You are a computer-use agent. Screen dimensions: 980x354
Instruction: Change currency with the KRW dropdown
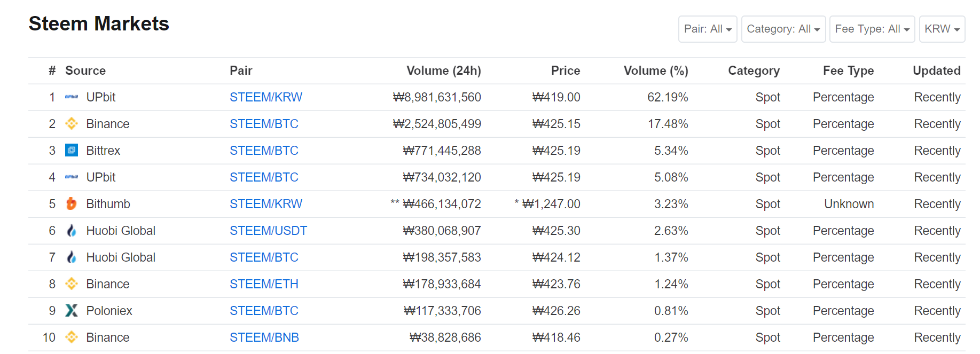(942, 29)
